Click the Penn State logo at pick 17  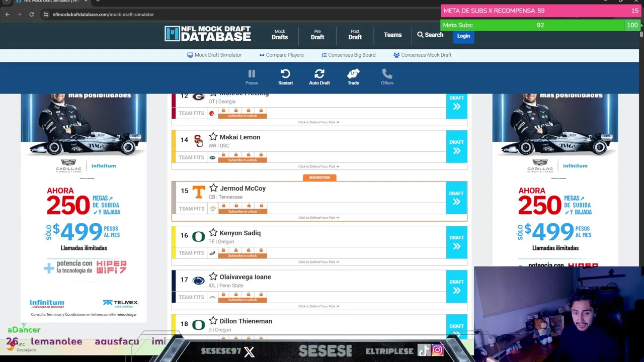(199, 281)
